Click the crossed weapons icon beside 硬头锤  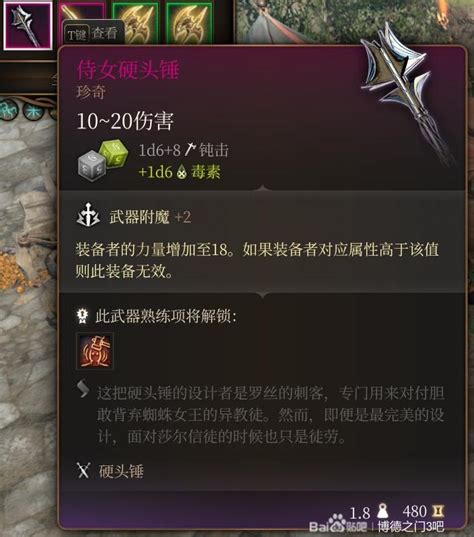click(x=83, y=470)
